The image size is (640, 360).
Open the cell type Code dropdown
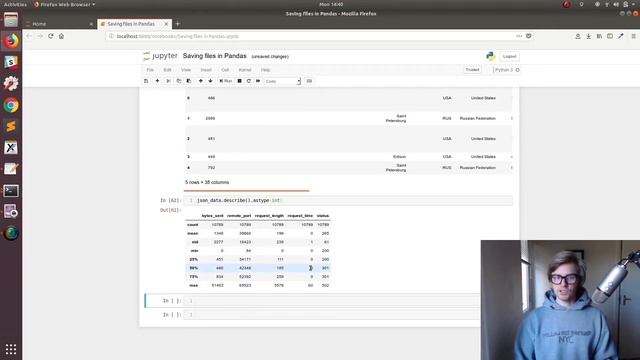coord(282,81)
